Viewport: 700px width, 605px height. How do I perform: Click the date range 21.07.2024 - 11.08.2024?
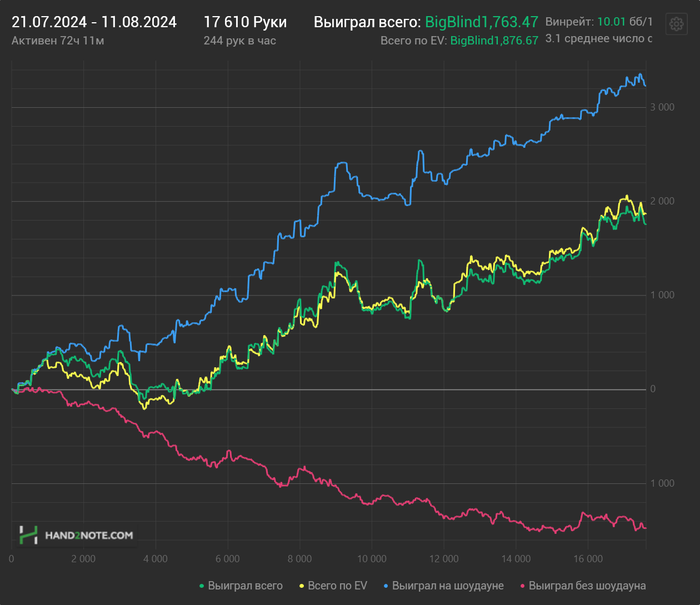94,22
